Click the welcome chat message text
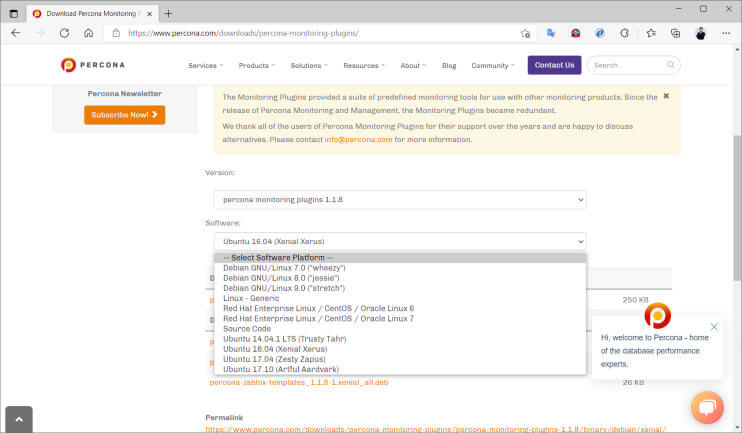Image resolution: width=742 pixels, height=433 pixels. pyautogui.click(x=654, y=351)
